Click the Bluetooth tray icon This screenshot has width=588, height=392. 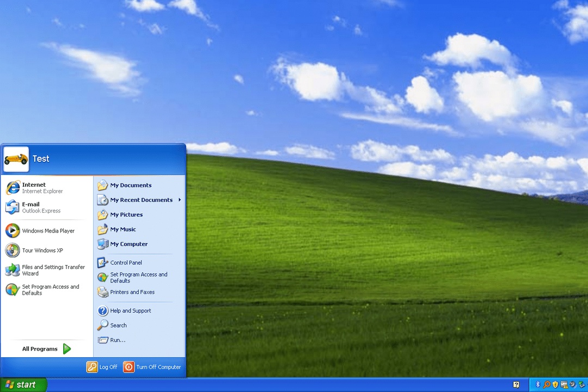point(538,384)
